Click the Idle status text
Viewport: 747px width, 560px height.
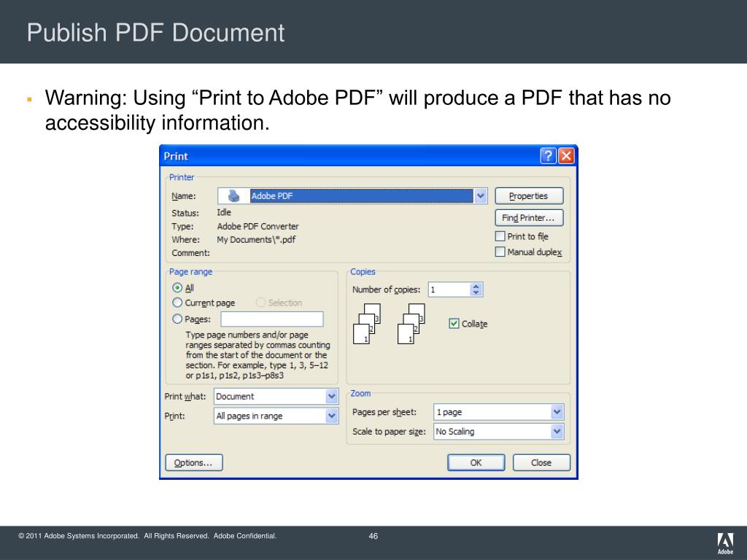click(224, 212)
